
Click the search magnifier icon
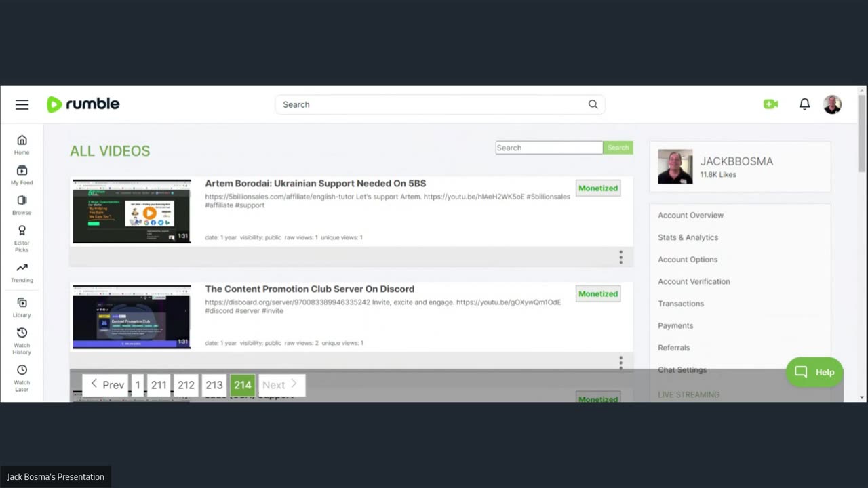coord(593,104)
